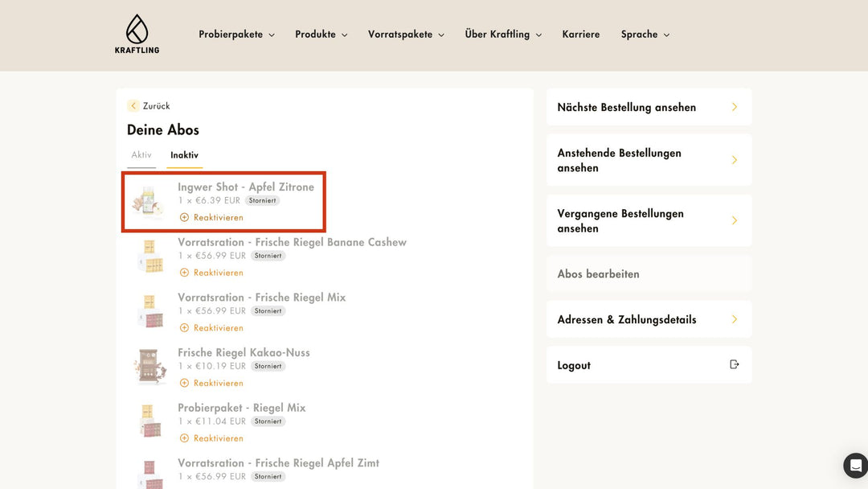Open the Karriere menu item
This screenshot has height=489, width=868.
[581, 35]
